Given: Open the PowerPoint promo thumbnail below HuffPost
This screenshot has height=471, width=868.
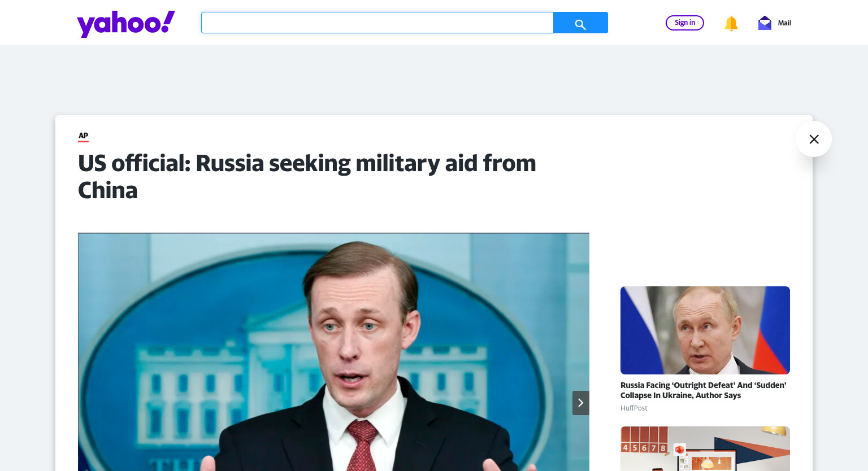Looking at the screenshot, I should click(705, 448).
